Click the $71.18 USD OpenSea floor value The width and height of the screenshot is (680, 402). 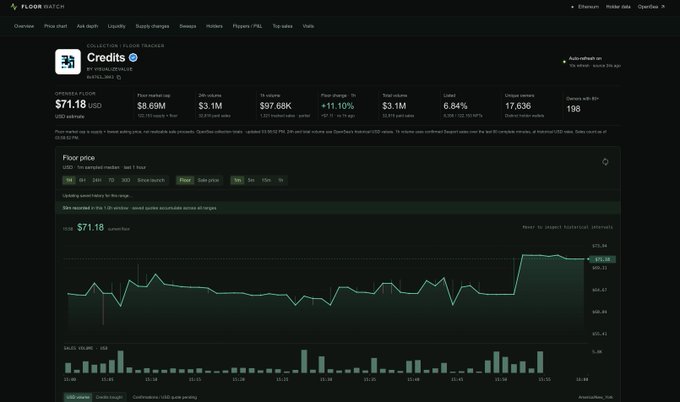coord(78,105)
